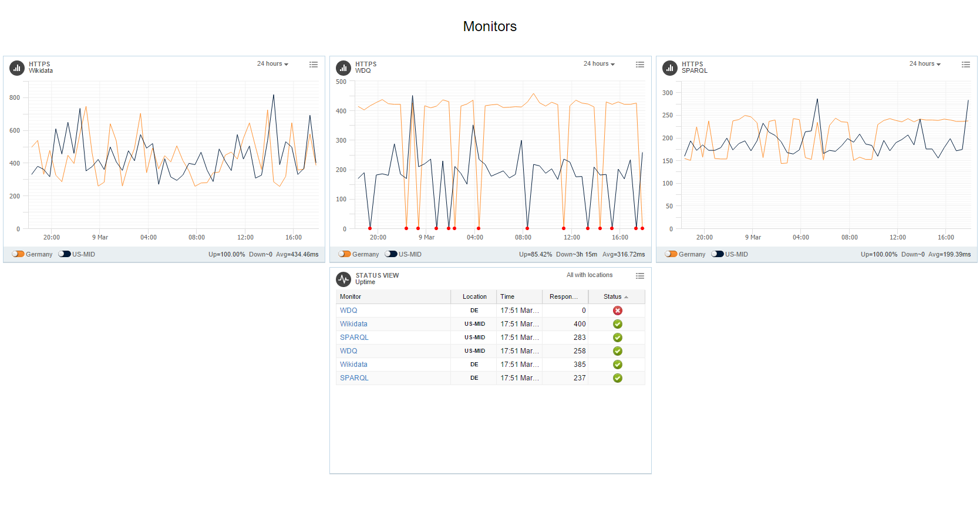
Task: Open the Wikidata panel list menu icon
Action: [314, 65]
